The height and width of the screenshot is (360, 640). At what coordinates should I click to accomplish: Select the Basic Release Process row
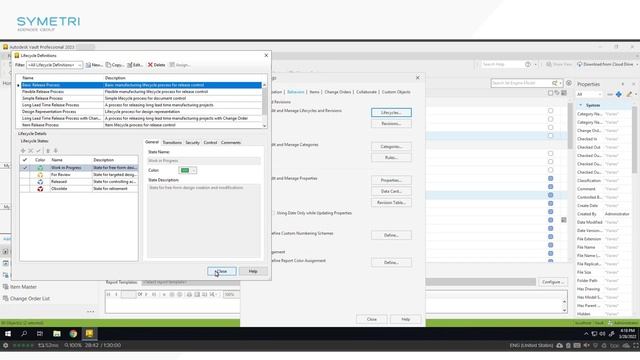pos(141,85)
